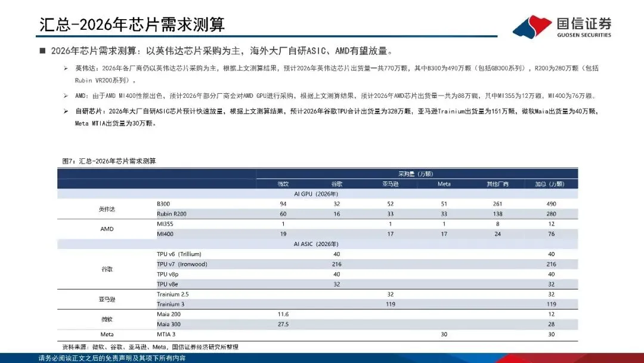644x363 pixels.
Task: Click the 'AI ASIC (2026年)' section row
Action: point(317,244)
